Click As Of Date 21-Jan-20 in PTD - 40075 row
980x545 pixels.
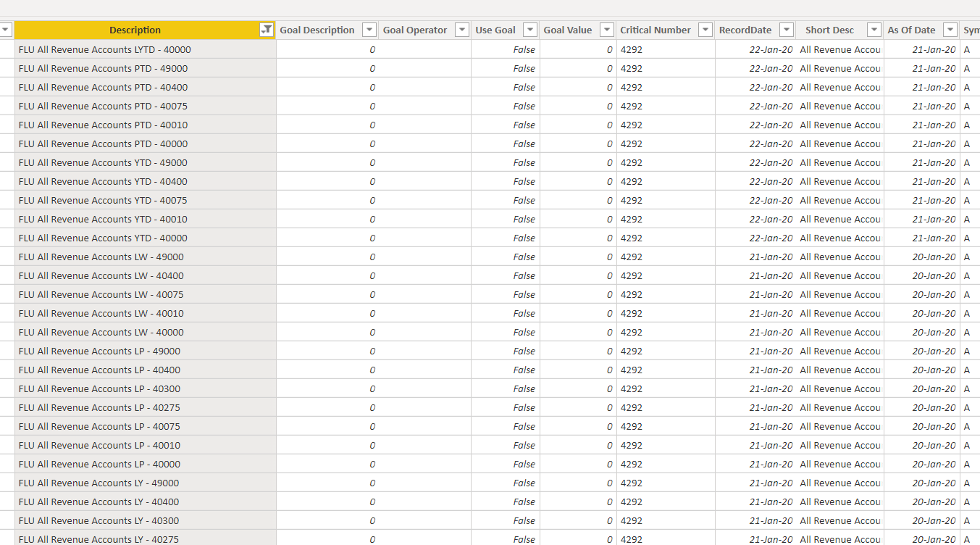click(x=921, y=106)
